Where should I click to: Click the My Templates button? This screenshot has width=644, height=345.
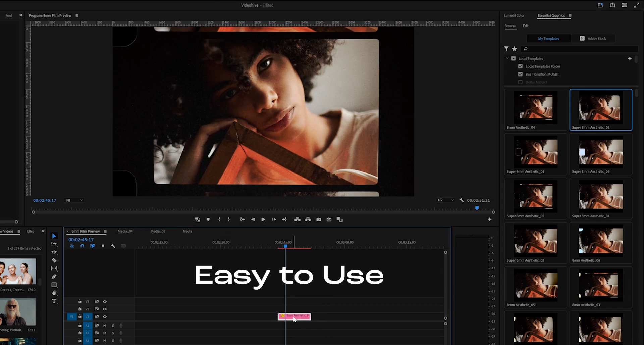(x=548, y=39)
